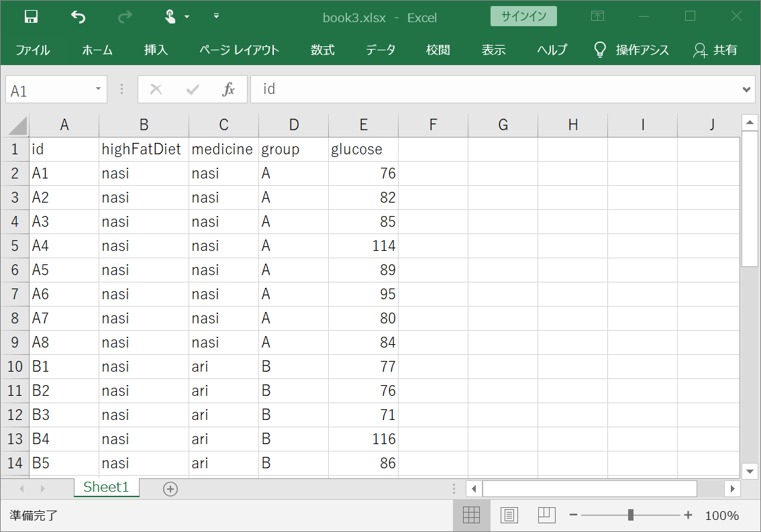
Task: Click the Select All corner triangle
Action: tap(18, 125)
